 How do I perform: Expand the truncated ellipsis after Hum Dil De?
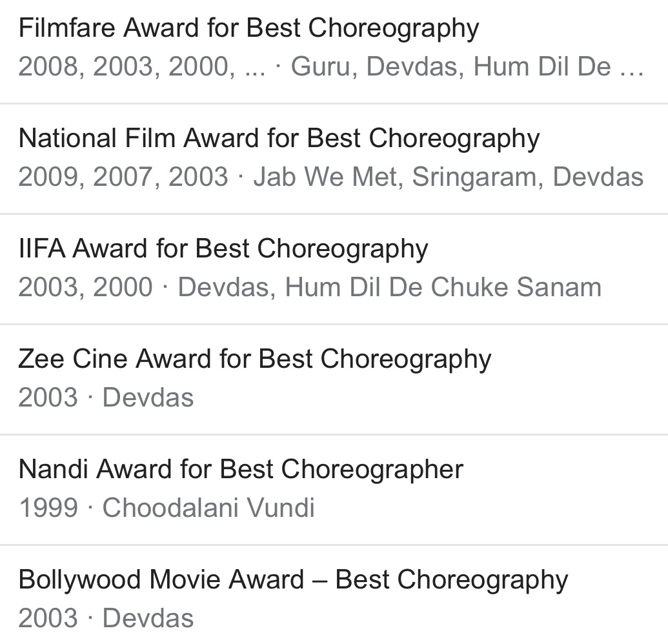pos(631,66)
